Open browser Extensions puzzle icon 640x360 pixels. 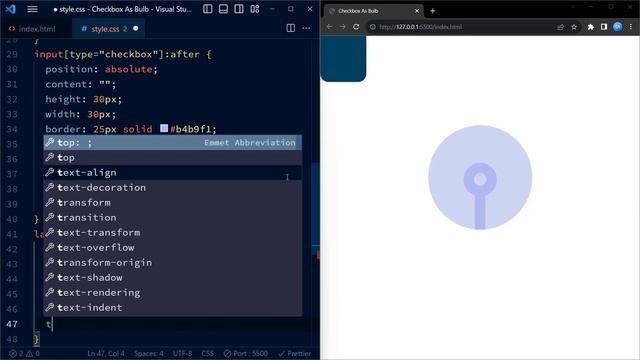coord(591,27)
